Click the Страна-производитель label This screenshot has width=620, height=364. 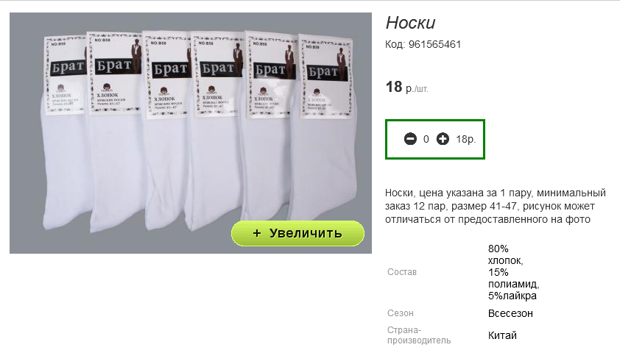coord(419,335)
